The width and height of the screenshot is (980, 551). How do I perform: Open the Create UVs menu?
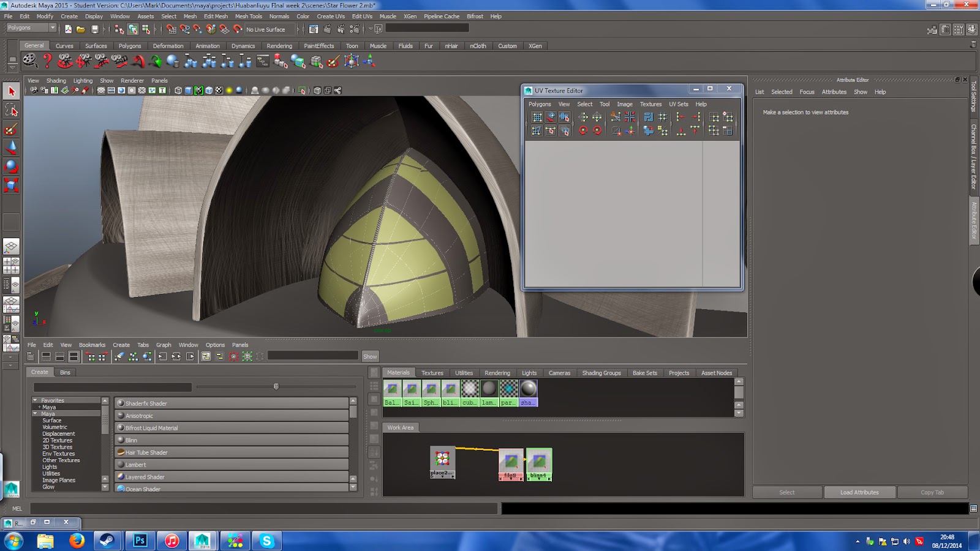pyautogui.click(x=330, y=17)
